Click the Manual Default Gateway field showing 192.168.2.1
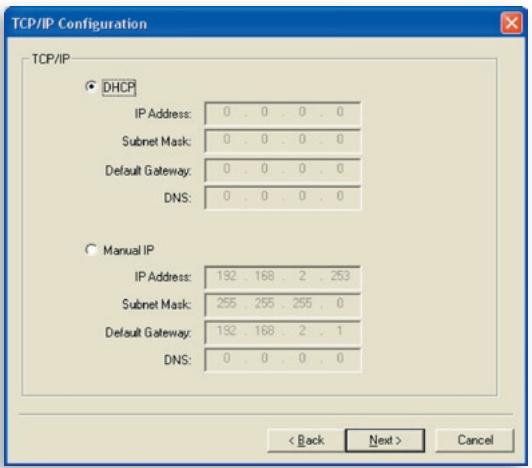The width and height of the screenshot is (532, 468). 283,332
